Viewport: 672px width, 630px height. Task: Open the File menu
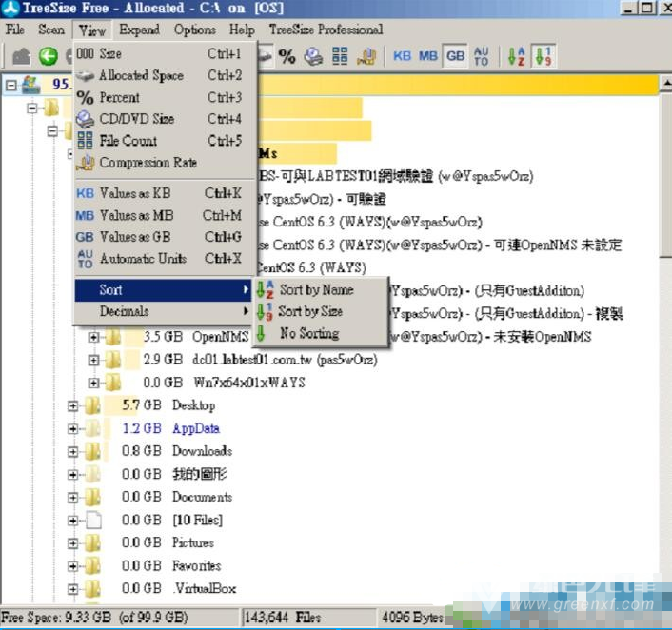point(15,30)
